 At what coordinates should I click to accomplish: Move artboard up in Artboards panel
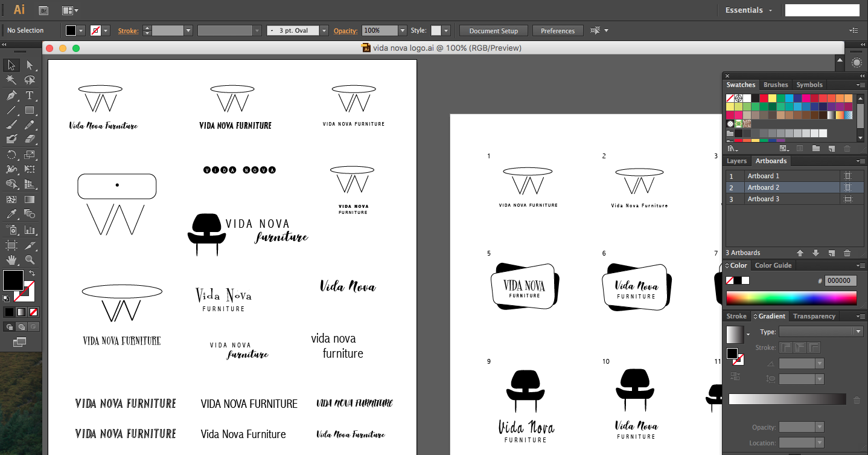point(800,253)
